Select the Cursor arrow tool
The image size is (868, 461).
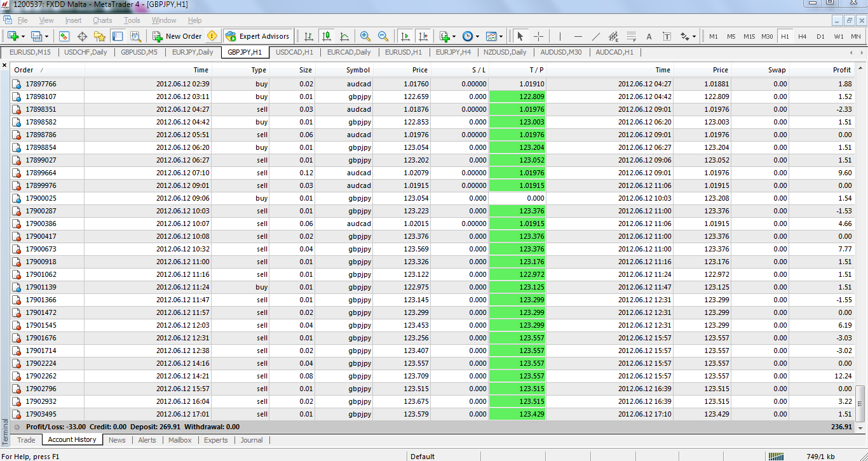point(520,36)
